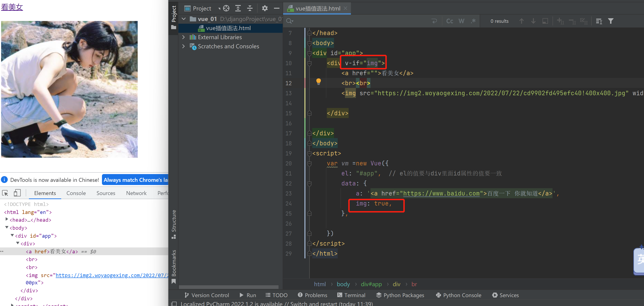Click the yellow lightbulb intention icon
The image size is (644, 306).
[x=318, y=82]
